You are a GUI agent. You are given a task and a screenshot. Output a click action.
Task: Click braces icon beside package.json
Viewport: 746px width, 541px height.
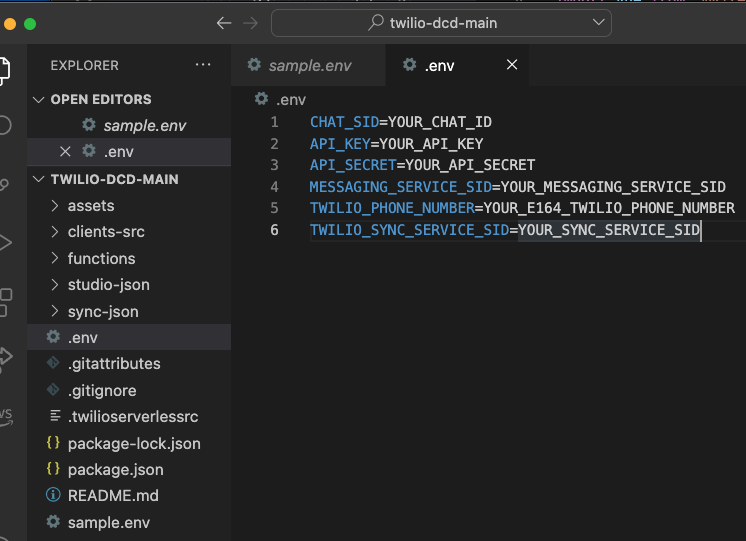(x=53, y=469)
